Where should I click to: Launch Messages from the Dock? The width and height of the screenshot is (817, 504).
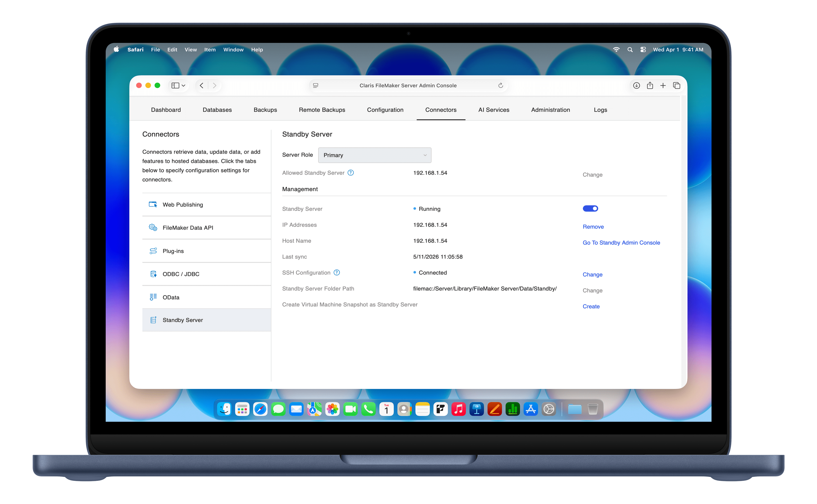[278, 409]
